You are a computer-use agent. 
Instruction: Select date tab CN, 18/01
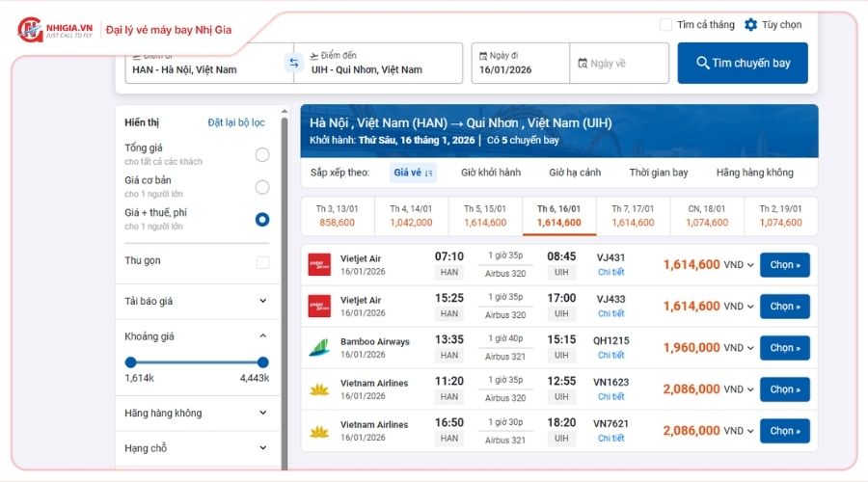707,216
